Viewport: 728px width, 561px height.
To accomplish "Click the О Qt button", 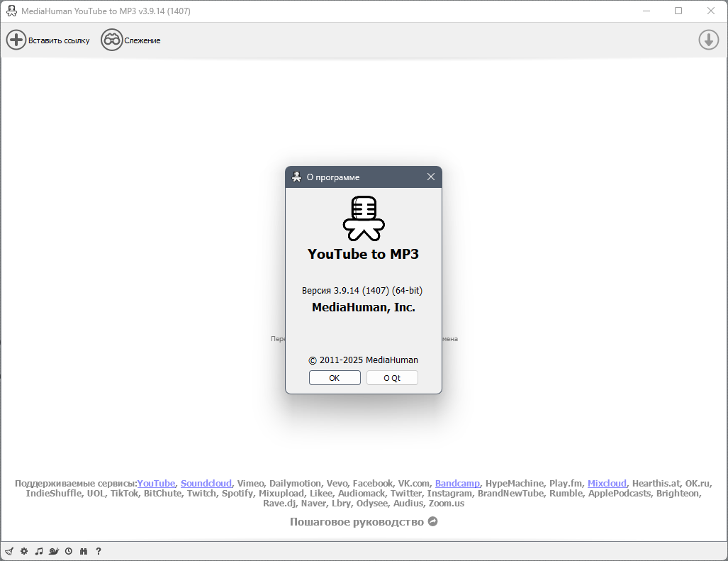I will 392,377.
